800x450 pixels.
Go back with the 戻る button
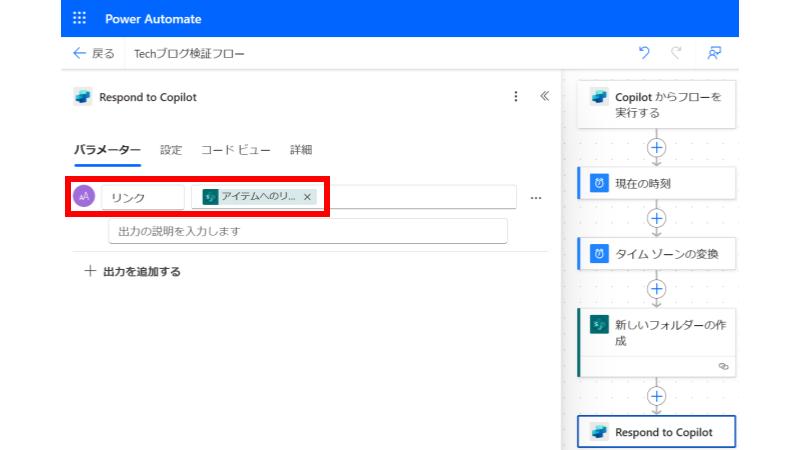coord(94,53)
